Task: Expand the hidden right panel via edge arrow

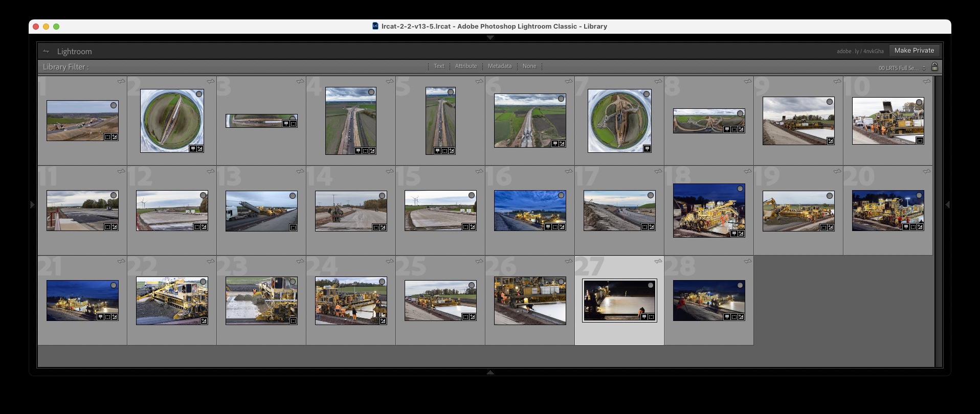Action: [947, 204]
